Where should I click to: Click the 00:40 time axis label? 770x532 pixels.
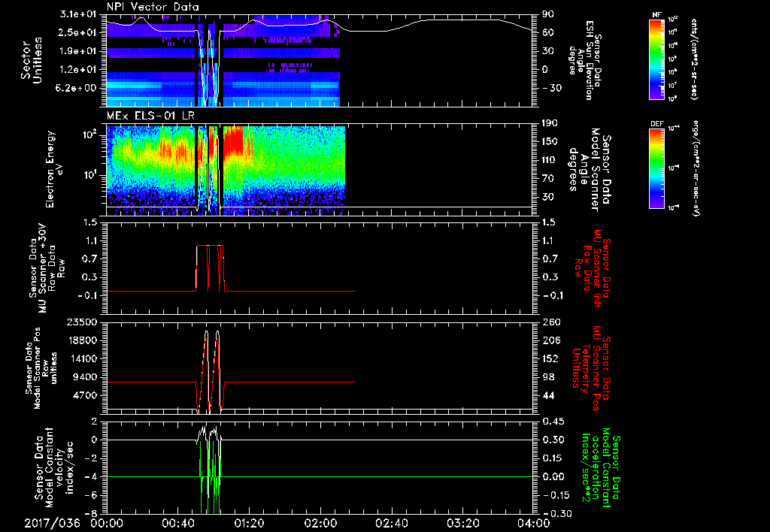coord(177,523)
